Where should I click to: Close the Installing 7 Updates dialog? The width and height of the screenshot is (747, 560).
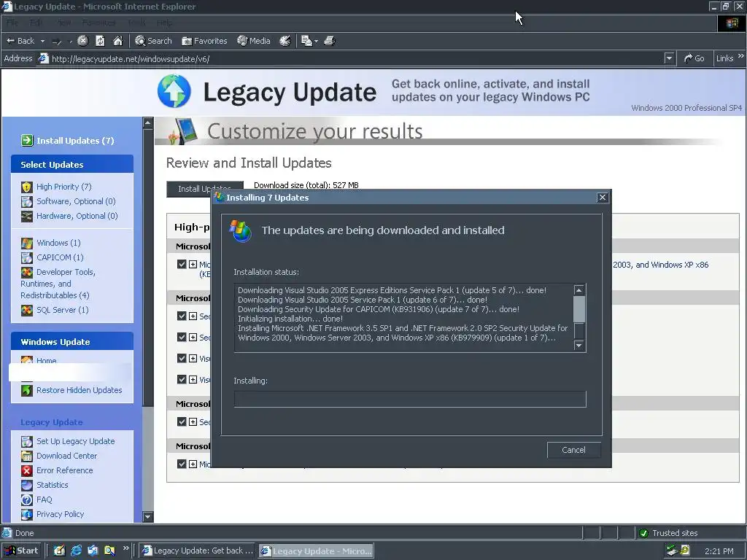coord(602,197)
